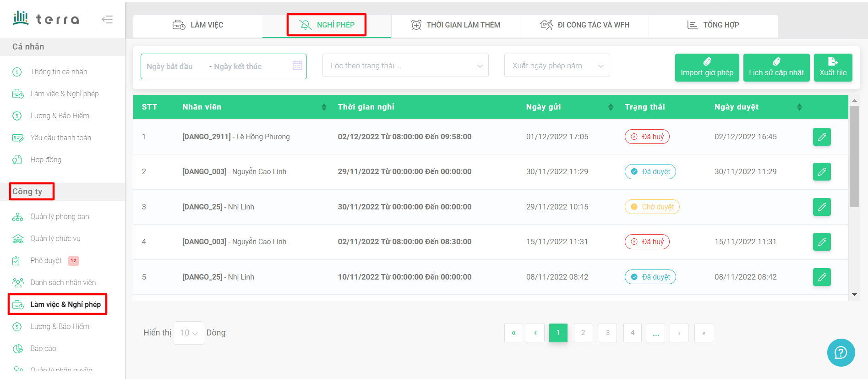The height and width of the screenshot is (379, 868).
Task: Click the table vertical scrollbar thumb
Action: point(854,156)
